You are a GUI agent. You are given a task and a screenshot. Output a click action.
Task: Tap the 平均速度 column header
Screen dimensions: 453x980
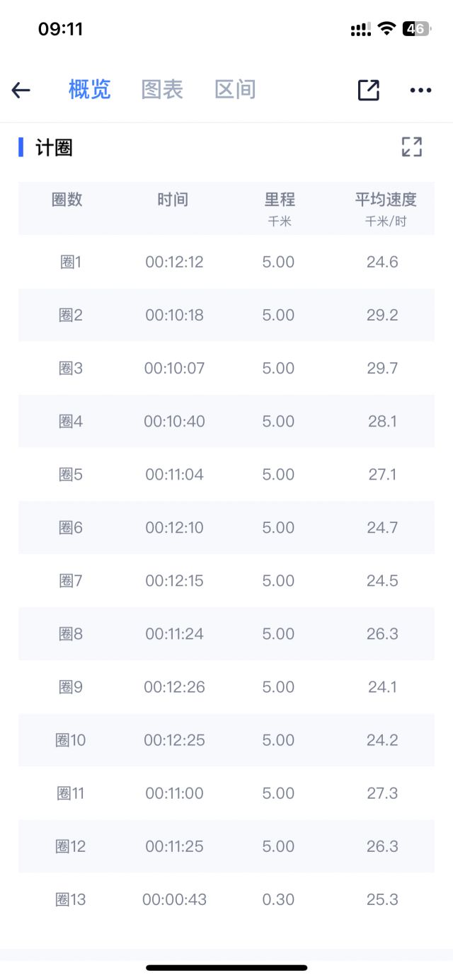386,200
